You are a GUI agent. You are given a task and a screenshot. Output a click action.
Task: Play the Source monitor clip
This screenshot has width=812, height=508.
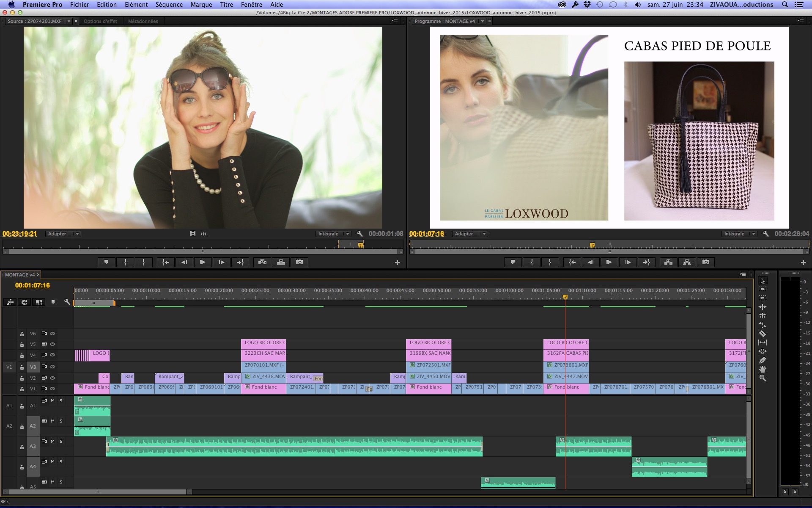pyautogui.click(x=203, y=262)
